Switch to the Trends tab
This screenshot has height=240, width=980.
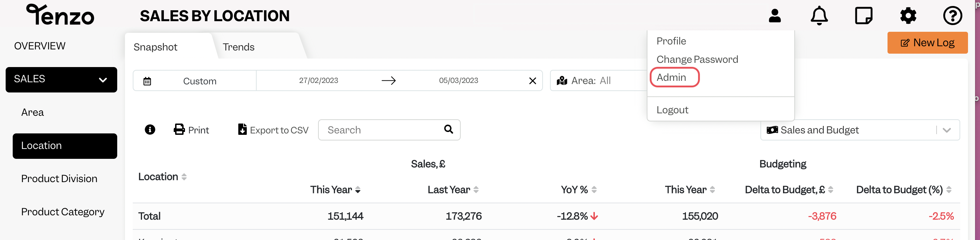tap(239, 47)
